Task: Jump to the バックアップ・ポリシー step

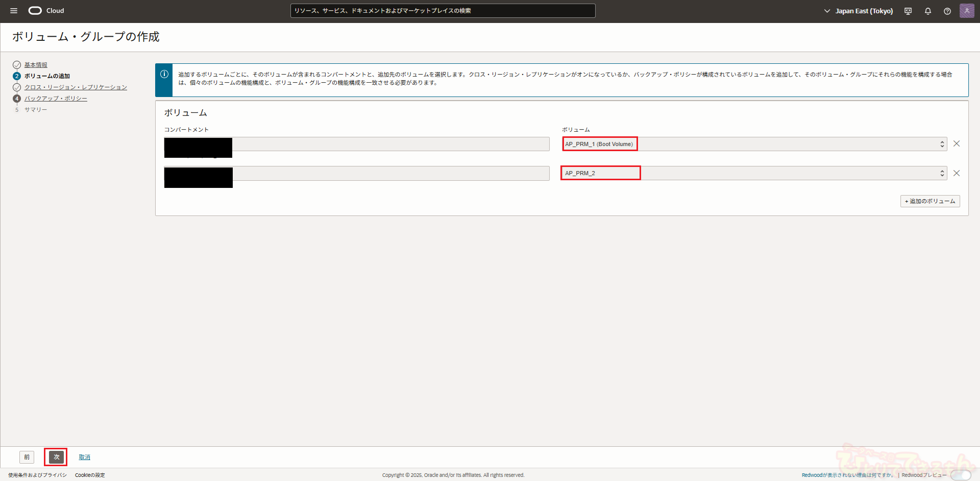Action: (x=56, y=99)
